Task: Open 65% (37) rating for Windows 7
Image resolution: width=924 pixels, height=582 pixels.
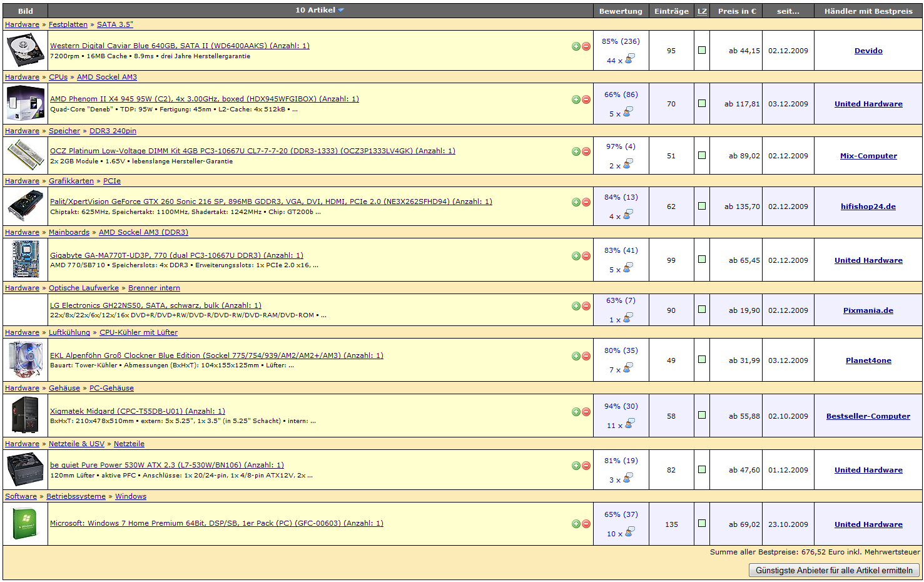Action: tap(621, 514)
